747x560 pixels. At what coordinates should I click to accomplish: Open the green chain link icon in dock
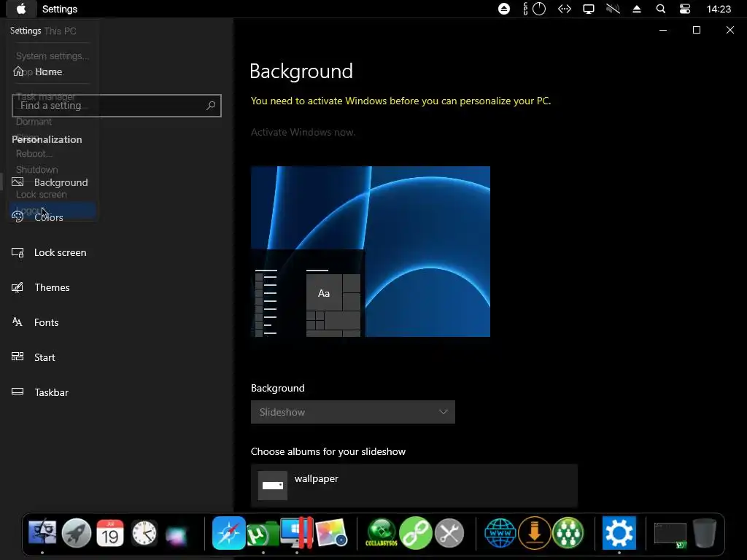point(415,533)
